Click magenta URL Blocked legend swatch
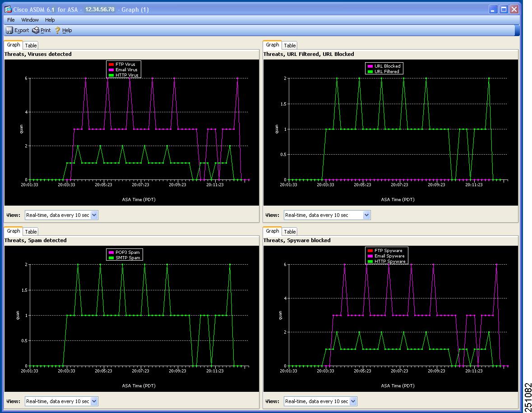 tap(370, 66)
